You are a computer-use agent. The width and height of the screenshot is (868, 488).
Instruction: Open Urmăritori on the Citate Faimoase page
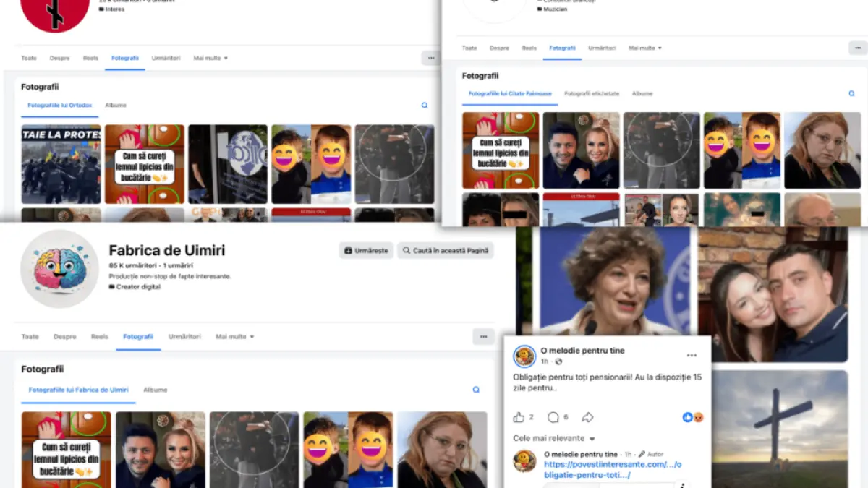(x=602, y=48)
